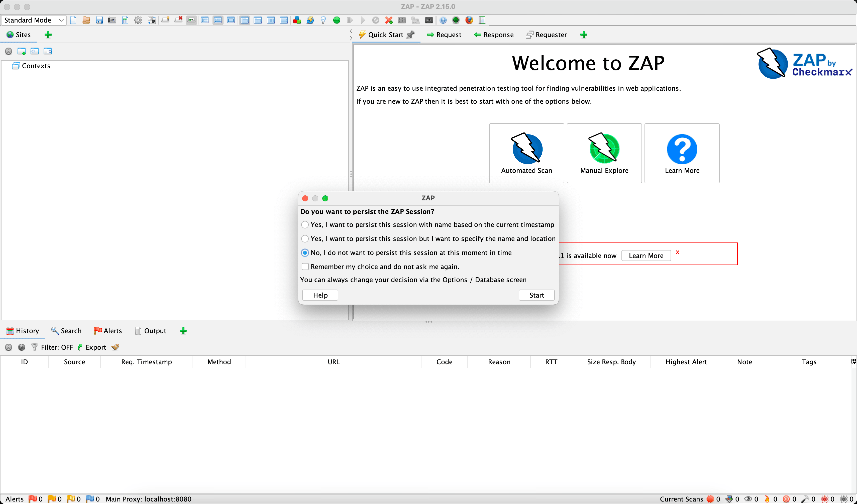This screenshot has width=857, height=504.
Task: Open the Output tab
Action: pyautogui.click(x=151, y=331)
